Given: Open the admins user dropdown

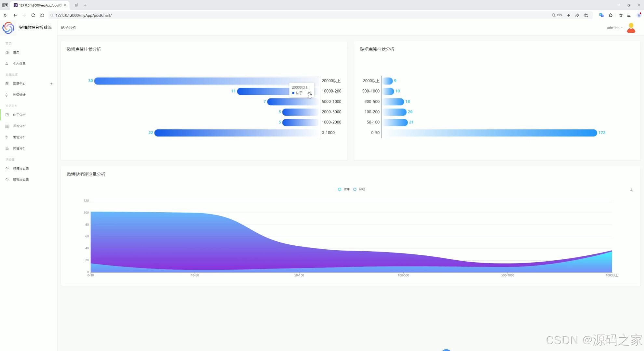Looking at the screenshot, I should pyautogui.click(x=614, y=28).
